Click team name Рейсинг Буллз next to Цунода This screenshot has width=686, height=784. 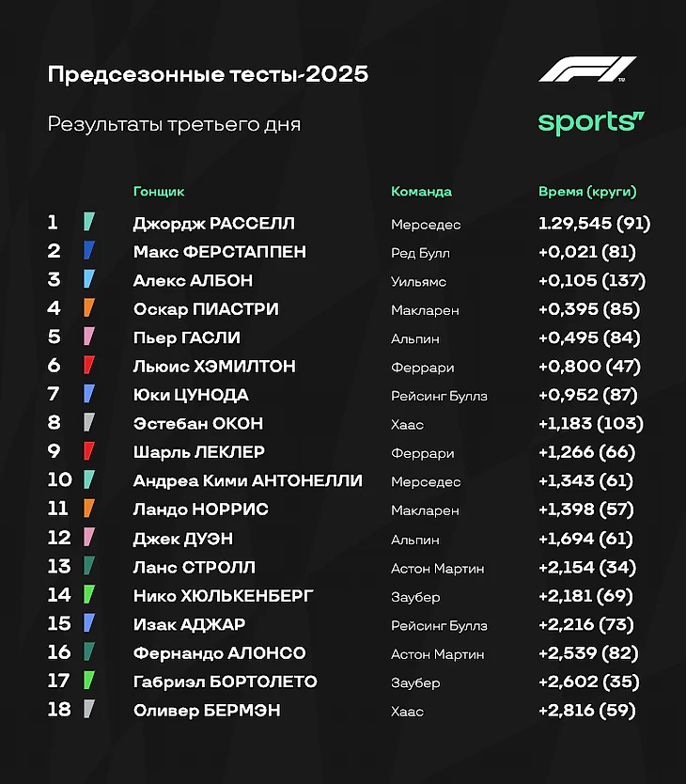(x=439, y=396)
